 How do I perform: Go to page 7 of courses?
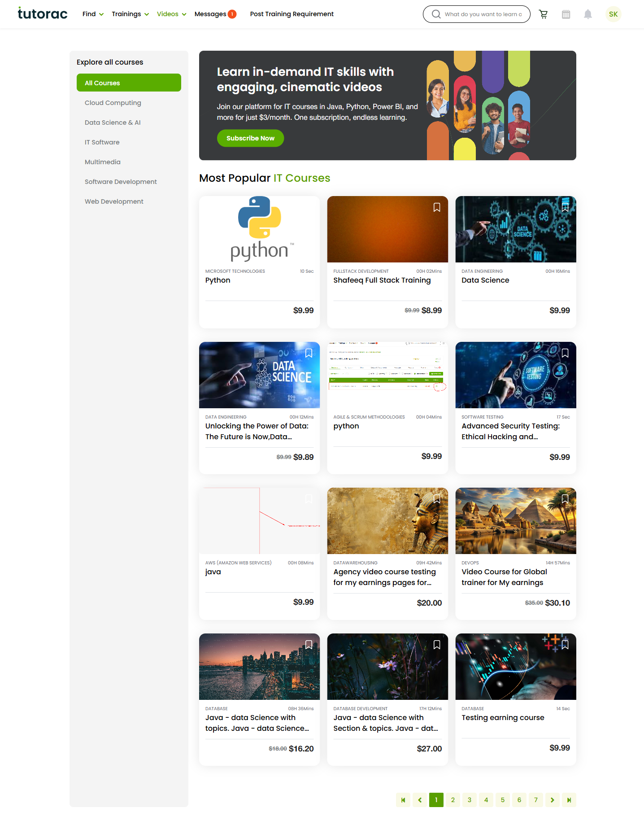coord(536,800)
